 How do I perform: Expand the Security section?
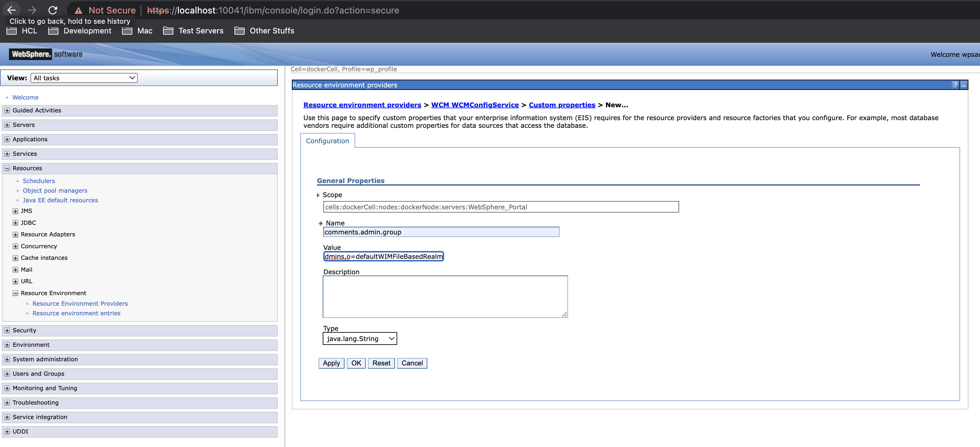coord(7,330)
